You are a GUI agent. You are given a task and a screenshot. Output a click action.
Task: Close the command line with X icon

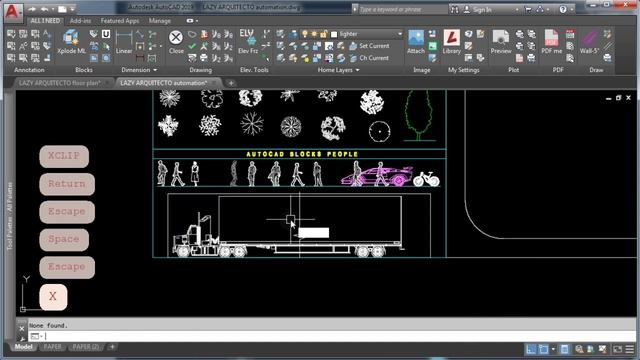click(22, 329)
